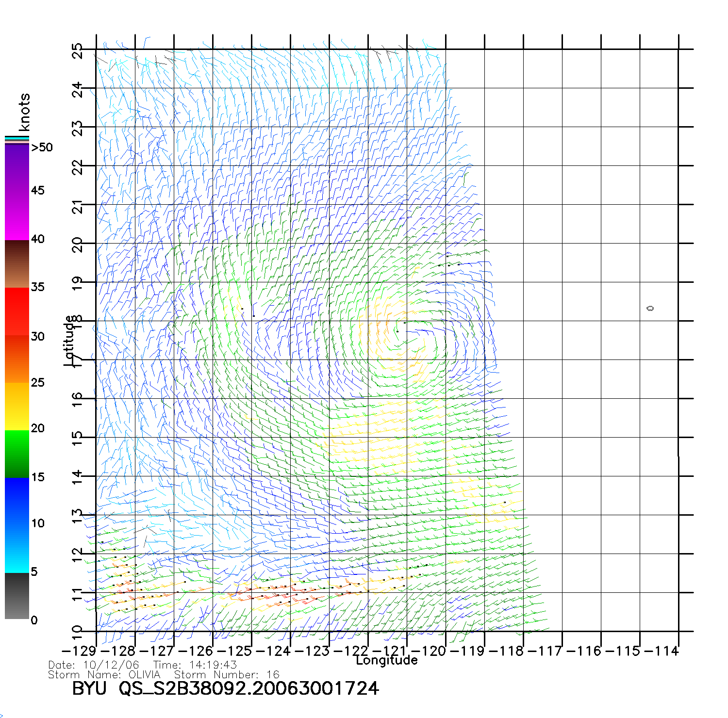The image size is (728, 718).
Task: Select the yellow 20–25 knots legend band
Action: [x=17, y=407]
